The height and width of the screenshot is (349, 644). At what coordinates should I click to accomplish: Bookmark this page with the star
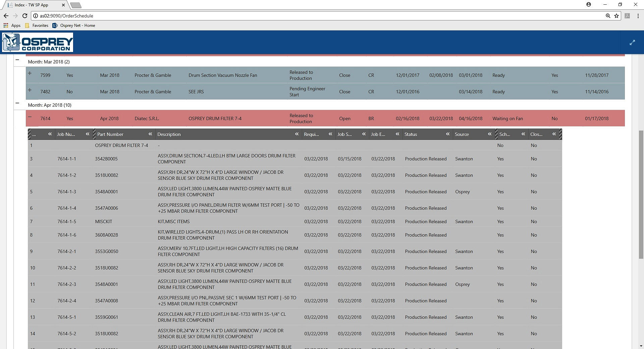[x=616, y=16]
